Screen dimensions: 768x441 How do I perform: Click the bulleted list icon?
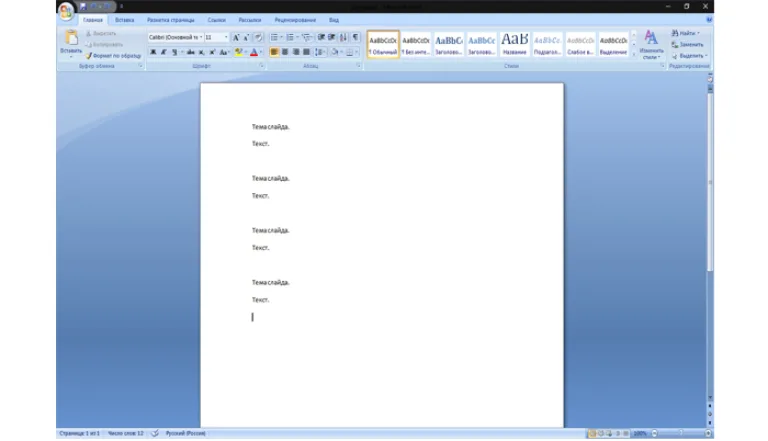pyautogui.click(x=274, y=38)
